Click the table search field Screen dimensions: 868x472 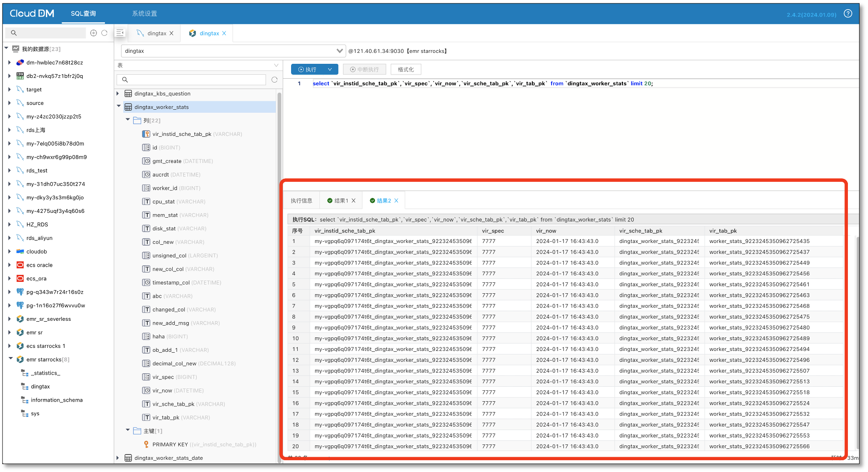[x=191, y=80]
